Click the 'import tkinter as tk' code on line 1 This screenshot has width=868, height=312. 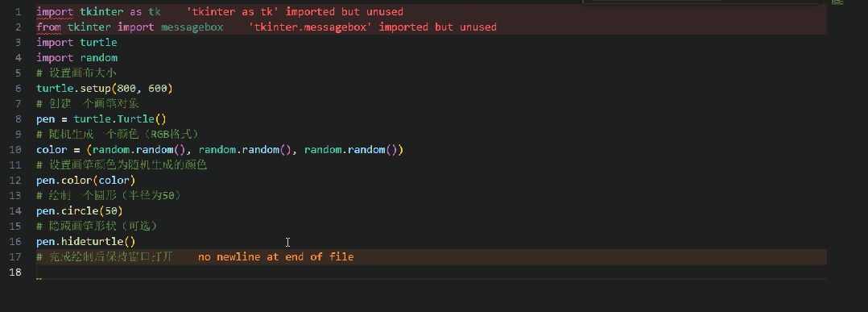point(98,11)
